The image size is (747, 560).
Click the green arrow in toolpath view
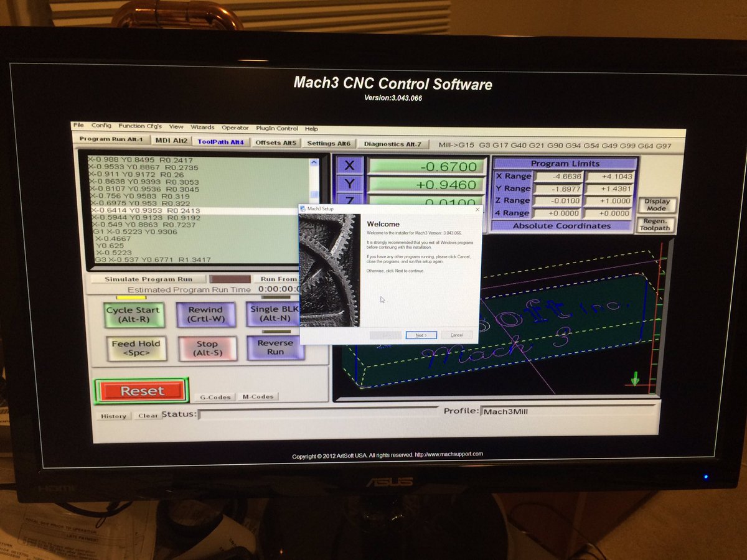click(635, 378)
